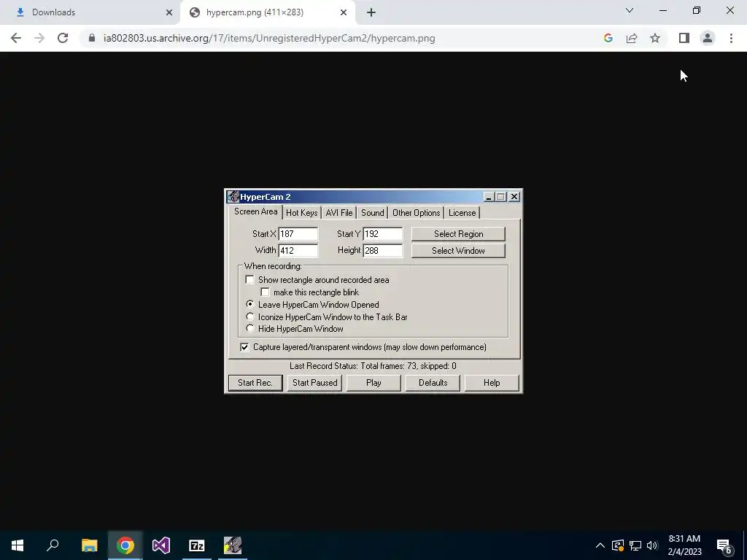Image resolution: width=747 pixels, height=560 pixels.
Task: Switch to the License tab
Action: tap(462, 213)
